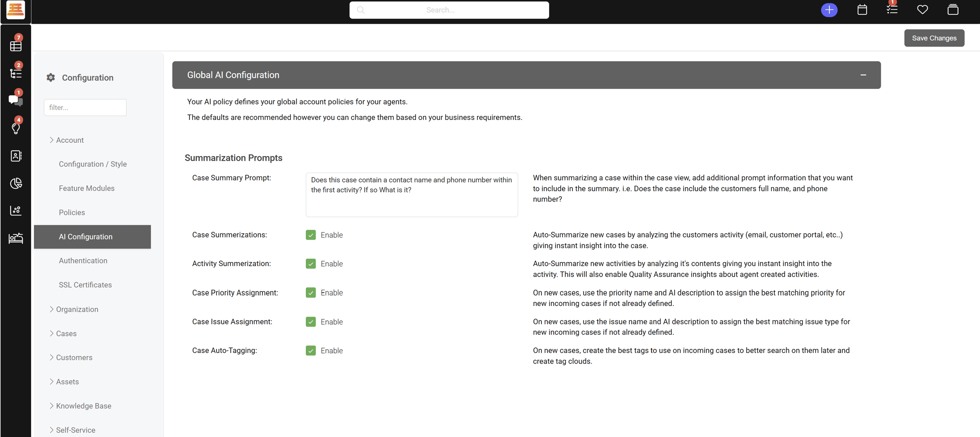
Task: Click the Save Changes button
Action: pyautogui.click(x=934, y=38)
